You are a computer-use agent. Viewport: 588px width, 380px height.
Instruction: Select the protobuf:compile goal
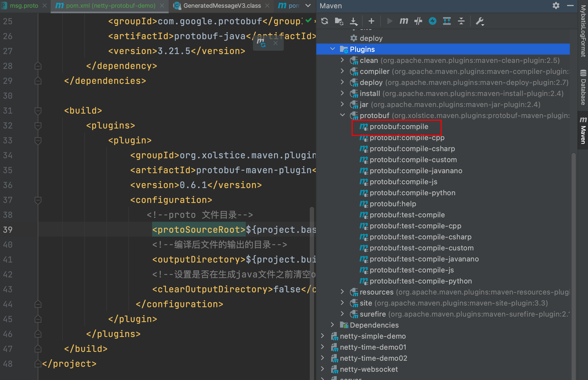point(399,127)
